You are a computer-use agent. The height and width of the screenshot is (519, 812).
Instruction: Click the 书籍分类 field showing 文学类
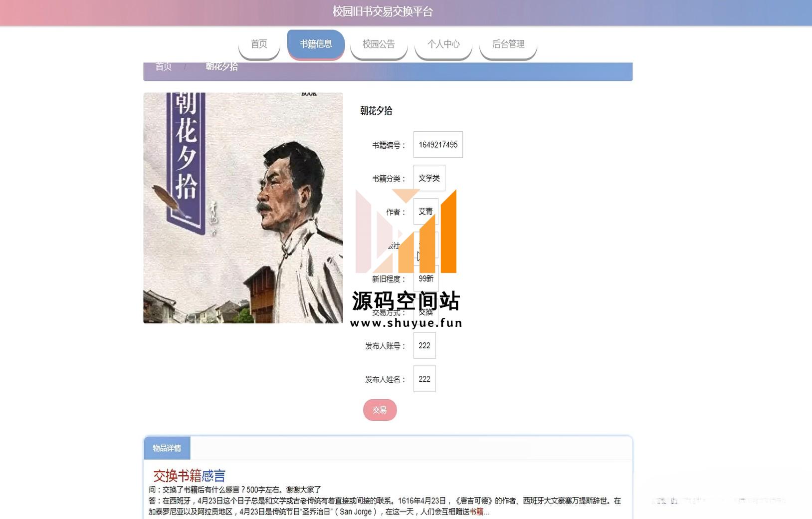click(x=429, y=178)
